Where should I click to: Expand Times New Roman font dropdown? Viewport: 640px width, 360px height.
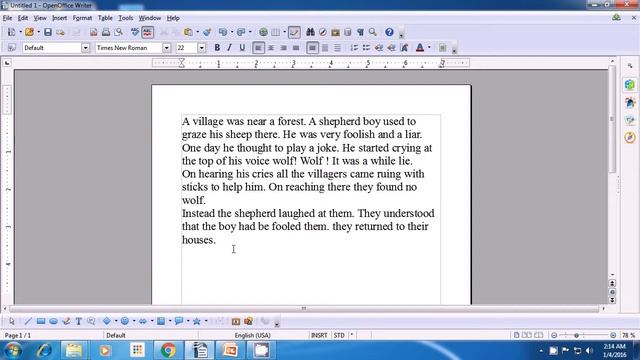167,48
